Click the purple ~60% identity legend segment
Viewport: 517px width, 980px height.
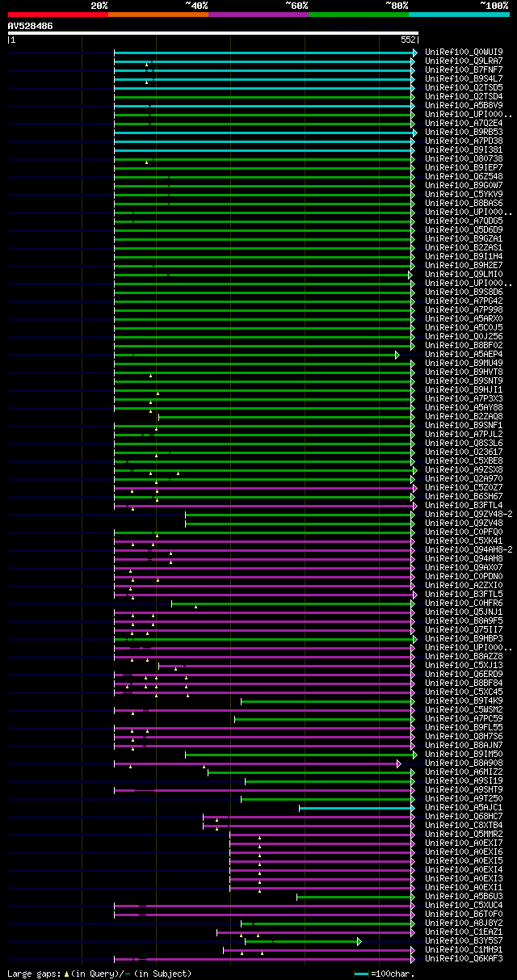(x=258, y=15)
